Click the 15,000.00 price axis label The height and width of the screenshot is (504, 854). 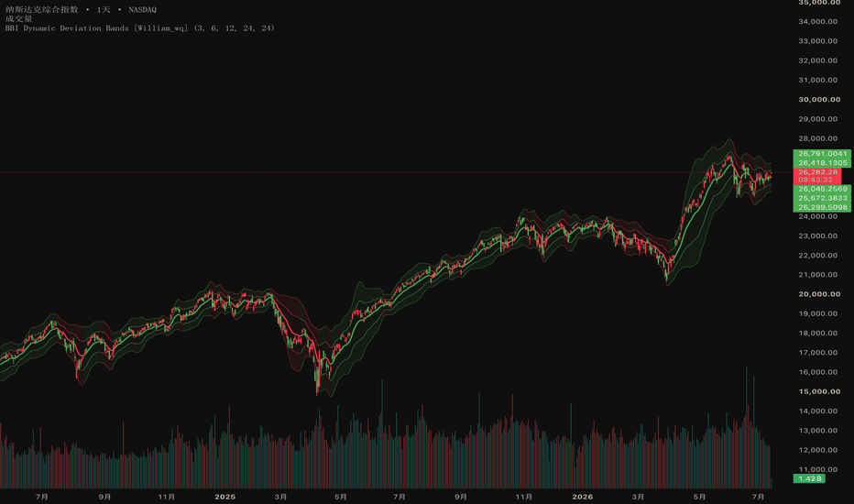pyautogui.click(x=819, y=392)
